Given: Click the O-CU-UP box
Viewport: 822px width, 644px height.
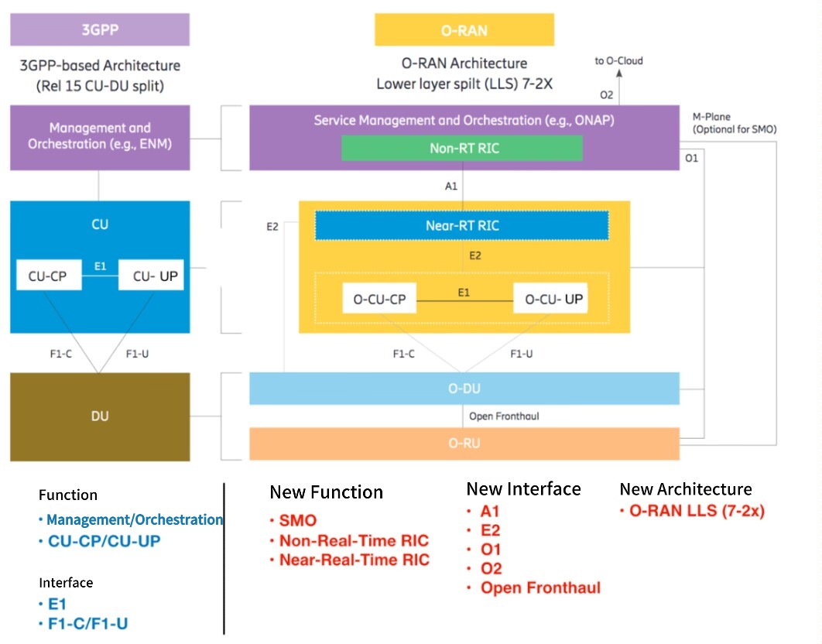Looking at the screenshot, I should point(550,298).
